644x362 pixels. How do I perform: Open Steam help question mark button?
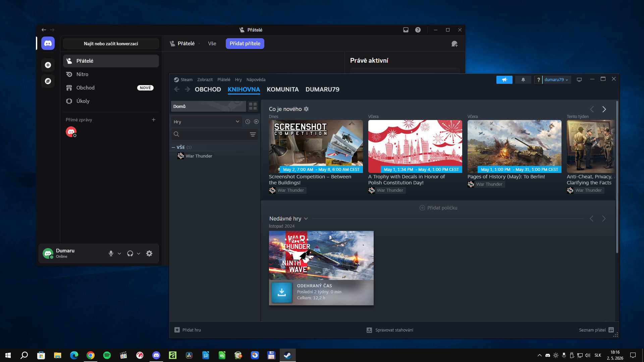pyautogui.click(x=538, y=80)
